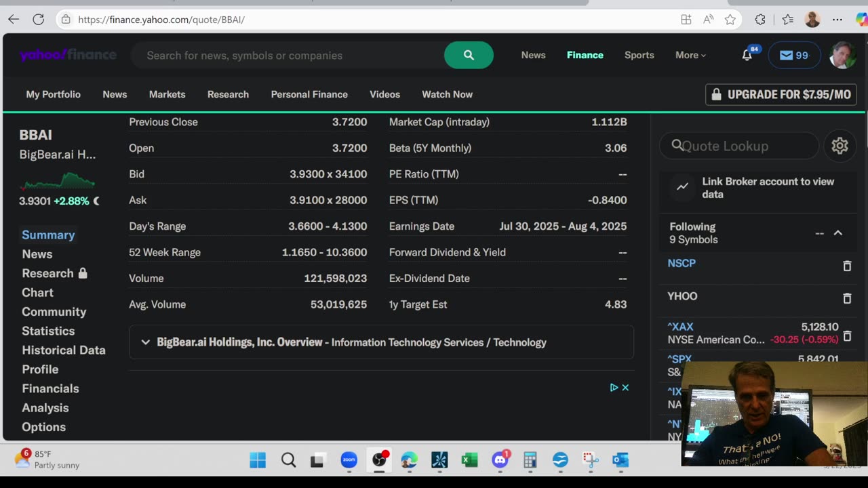Image resolution: width=868 pixels, height=488 pixels.
Task: Open the News link in the top header
Action: pos(533,56)
